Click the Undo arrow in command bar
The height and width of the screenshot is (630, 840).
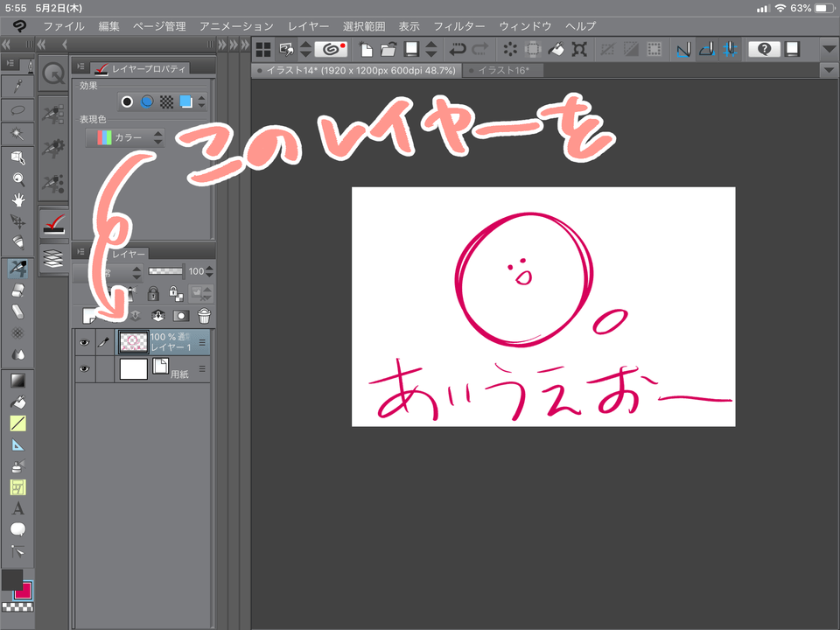[x=457, y=49]
